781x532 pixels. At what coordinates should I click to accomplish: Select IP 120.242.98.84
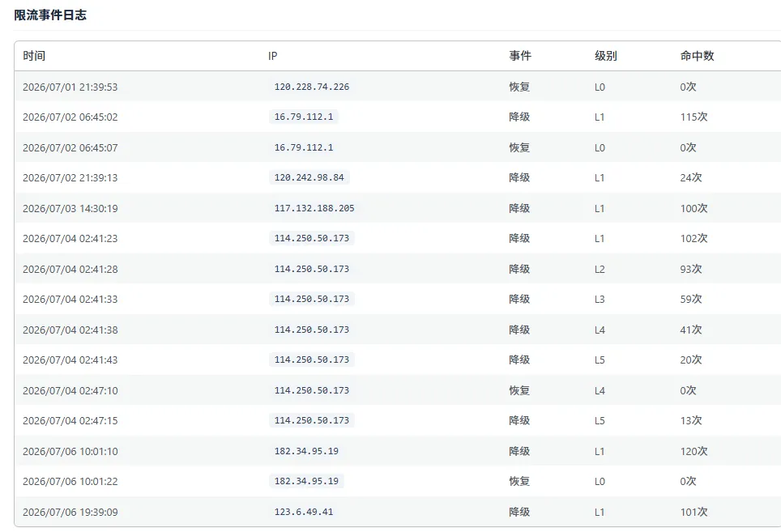[309, 177]
